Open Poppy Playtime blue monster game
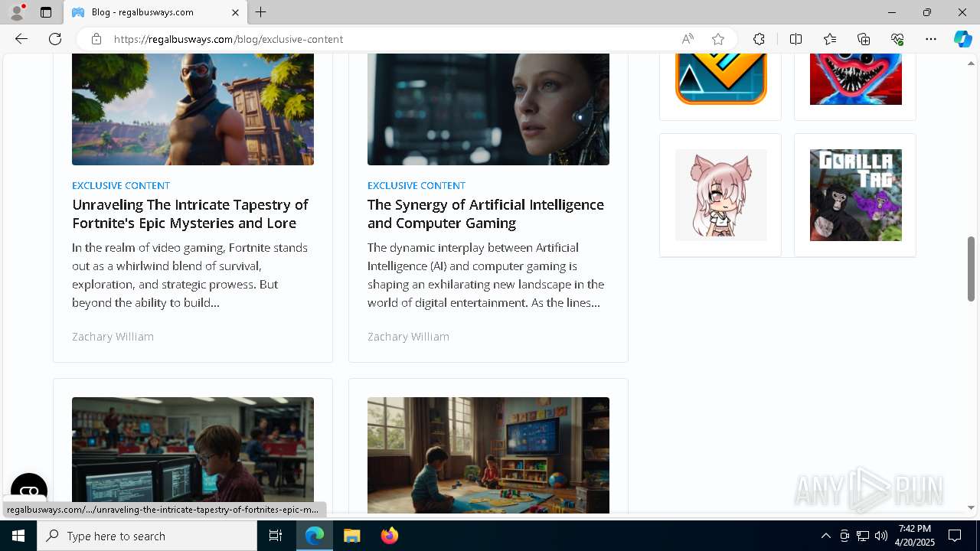The height and width of the screenshot is (551, 980). click(x=855, y=79)
